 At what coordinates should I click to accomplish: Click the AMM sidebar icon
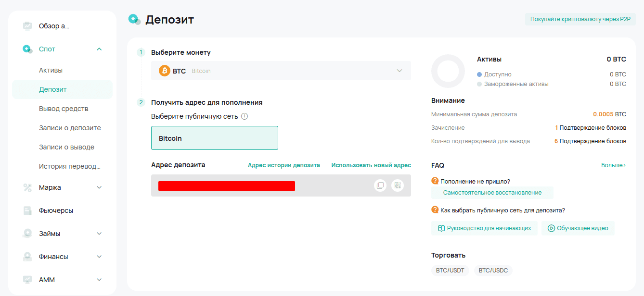(27, 280)
